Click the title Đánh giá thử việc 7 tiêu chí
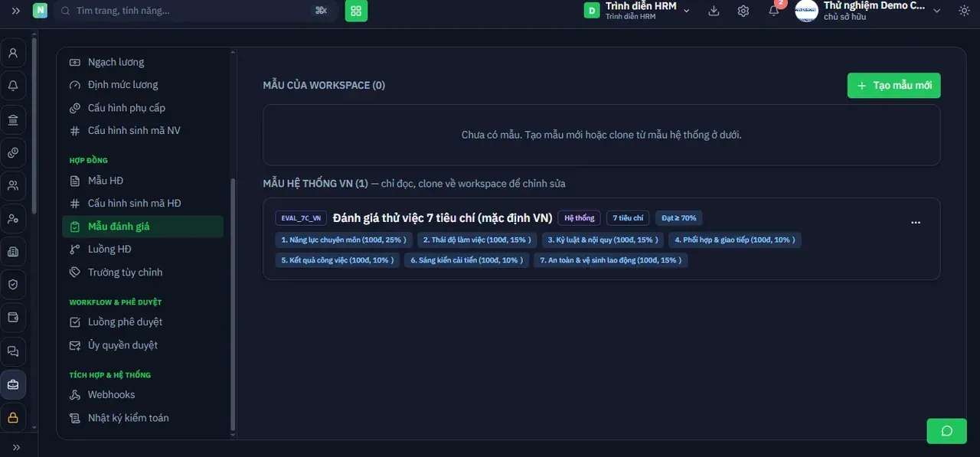This screenshot has width=980, height=457. point(443,218)
